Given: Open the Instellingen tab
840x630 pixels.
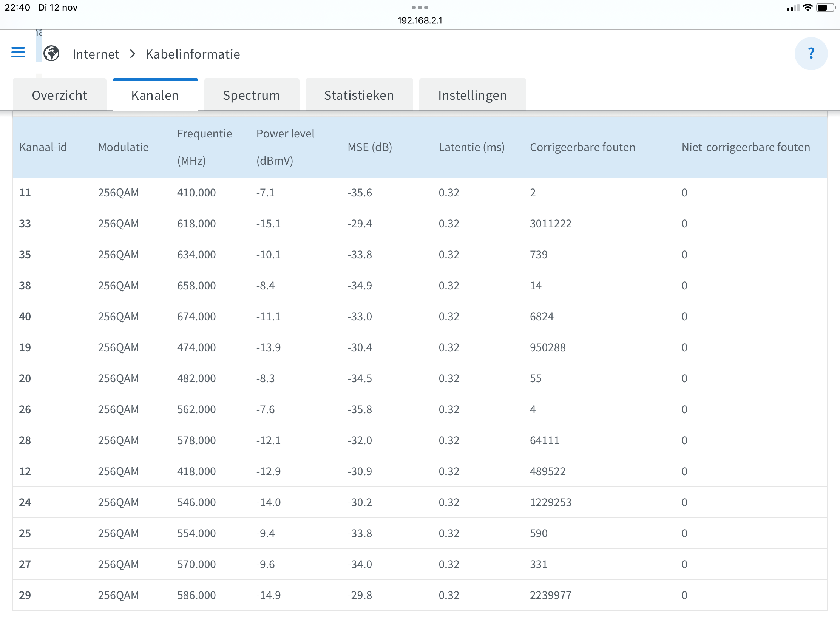Looking at the screenshot, I should pos(472,95).
